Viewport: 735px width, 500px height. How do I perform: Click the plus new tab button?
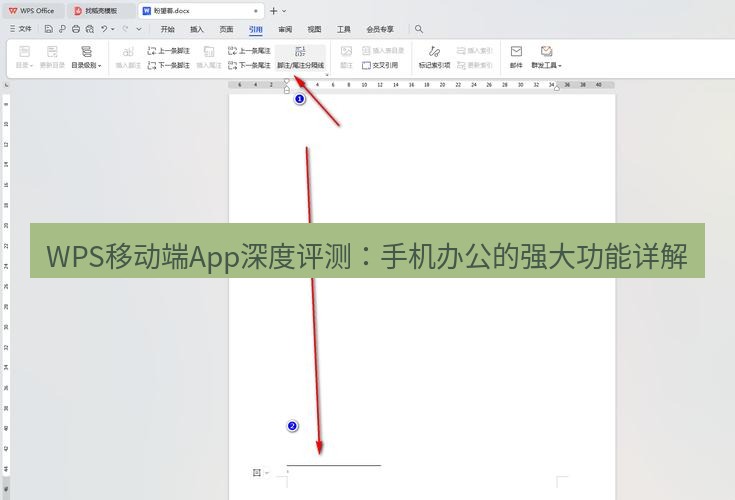click(274, 10)
